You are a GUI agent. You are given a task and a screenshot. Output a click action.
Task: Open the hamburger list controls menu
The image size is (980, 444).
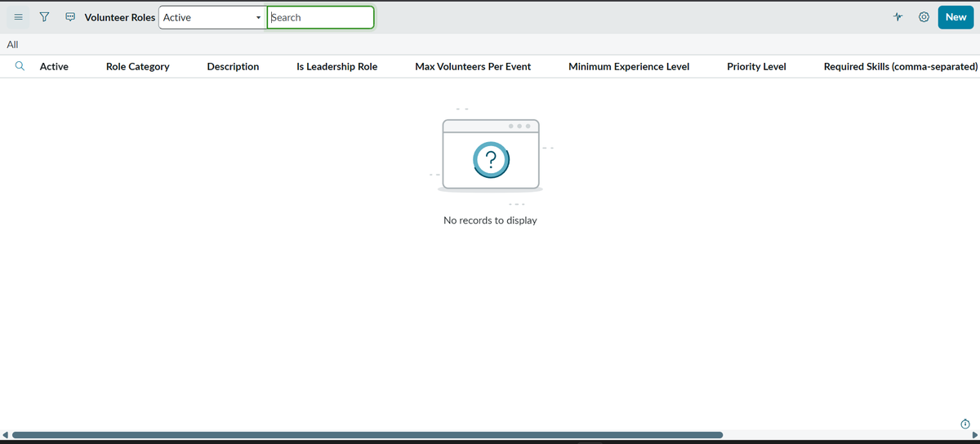(18, 17)
